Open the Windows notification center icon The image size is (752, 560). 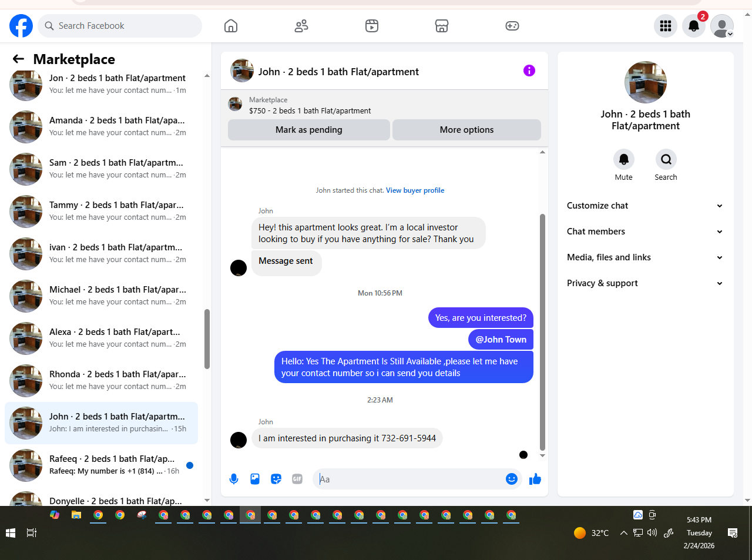[x=733, y=533]
